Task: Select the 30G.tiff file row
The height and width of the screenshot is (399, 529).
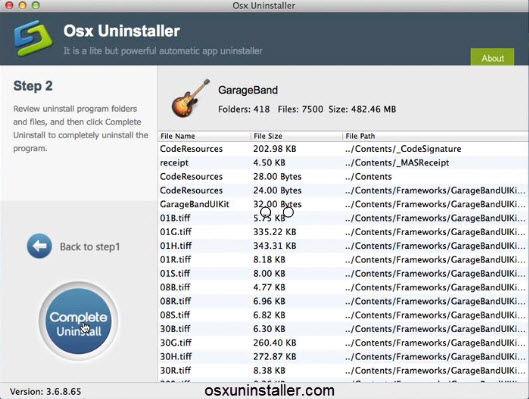Action: coord(343,342)
